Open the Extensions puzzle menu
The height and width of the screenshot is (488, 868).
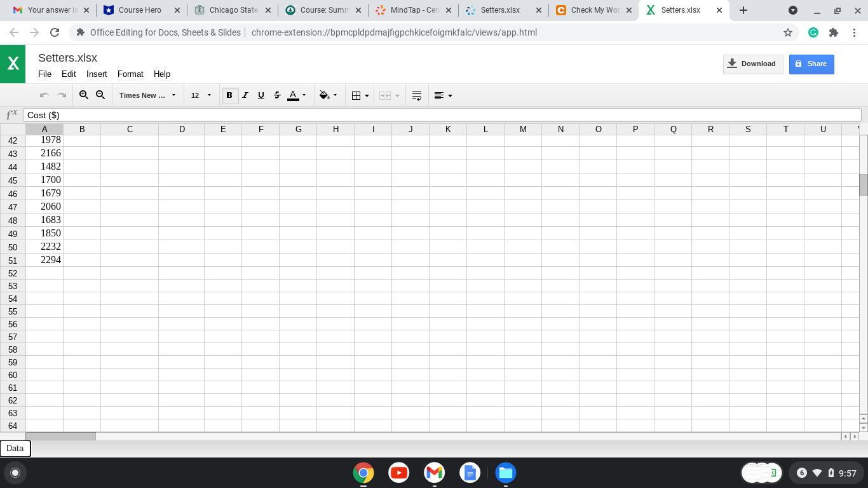(834, 32)
